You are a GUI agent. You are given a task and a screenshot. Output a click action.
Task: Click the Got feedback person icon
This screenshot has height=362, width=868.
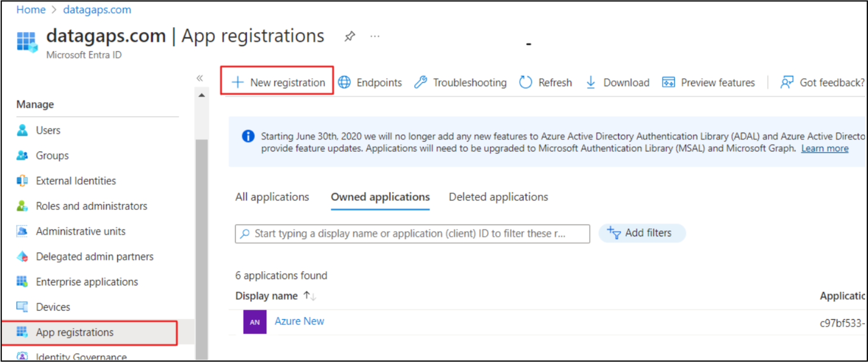[787, 82]
